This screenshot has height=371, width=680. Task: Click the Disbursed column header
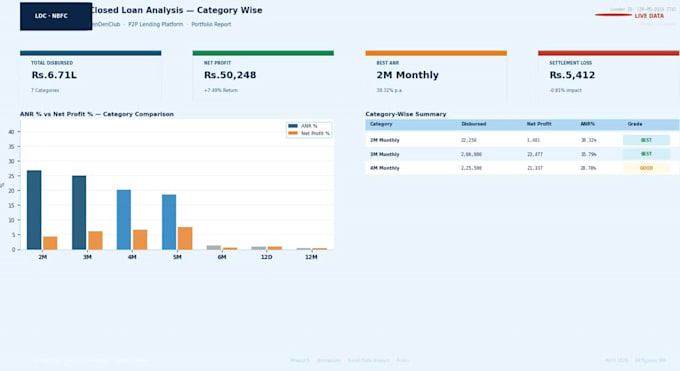[474, 124]
